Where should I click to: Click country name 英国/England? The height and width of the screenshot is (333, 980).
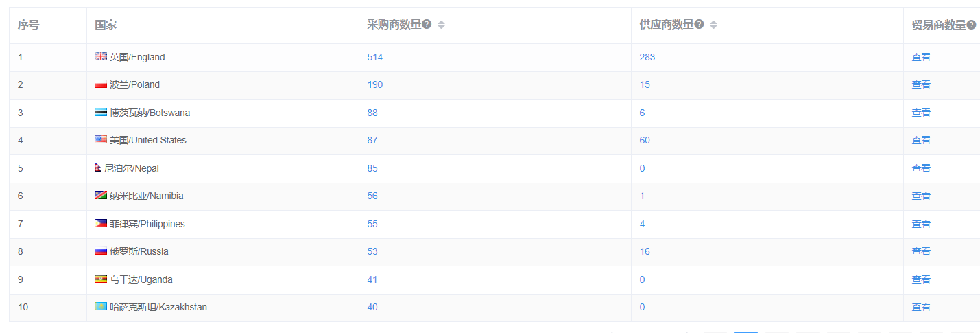pos(137,57)
